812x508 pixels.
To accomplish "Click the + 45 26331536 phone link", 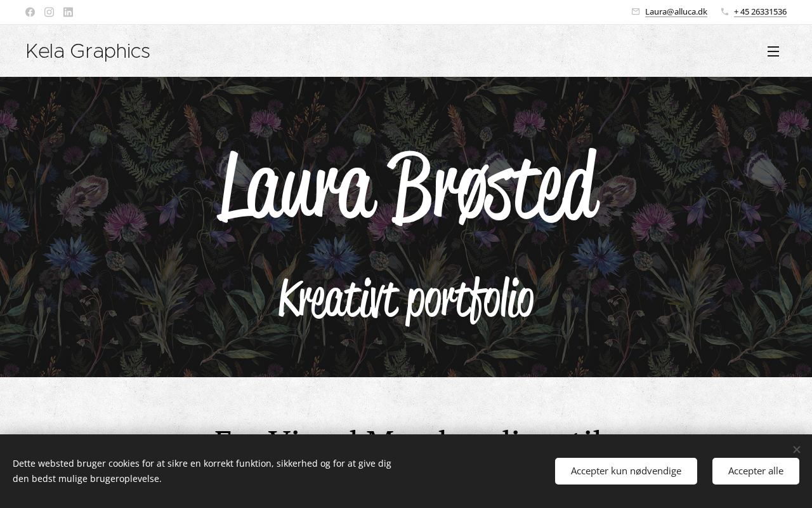I will tap(760, 11).
